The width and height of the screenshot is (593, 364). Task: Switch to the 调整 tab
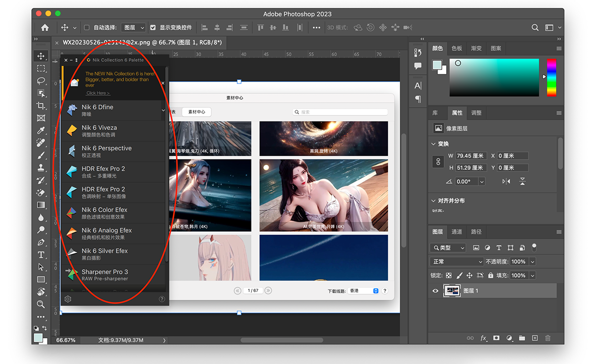pyautogui.click(x=476, y=113)
